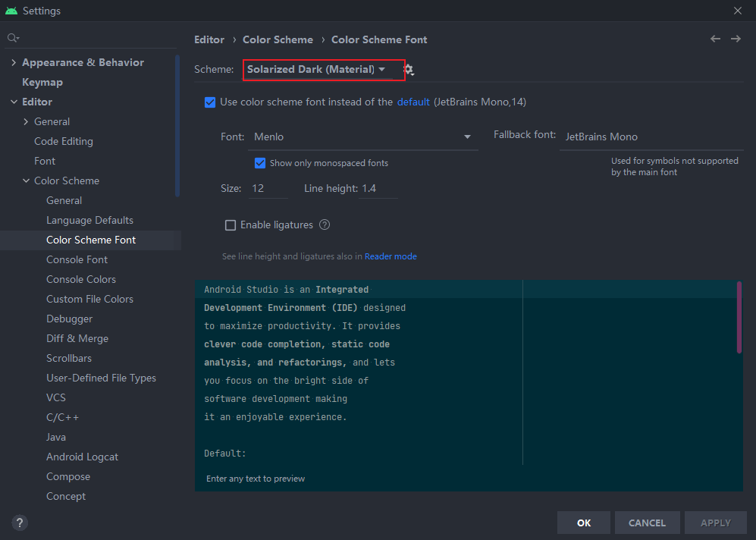756x540 pixels.
Task: Open Android Logcat colors
Action: pyautogui.click(x=83, y=457)
